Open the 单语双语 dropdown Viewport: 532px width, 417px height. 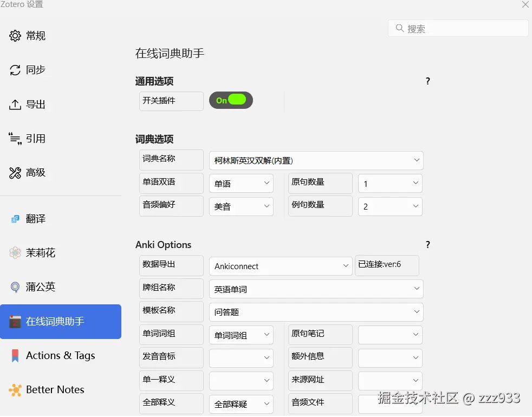click(x=241, y=183)
